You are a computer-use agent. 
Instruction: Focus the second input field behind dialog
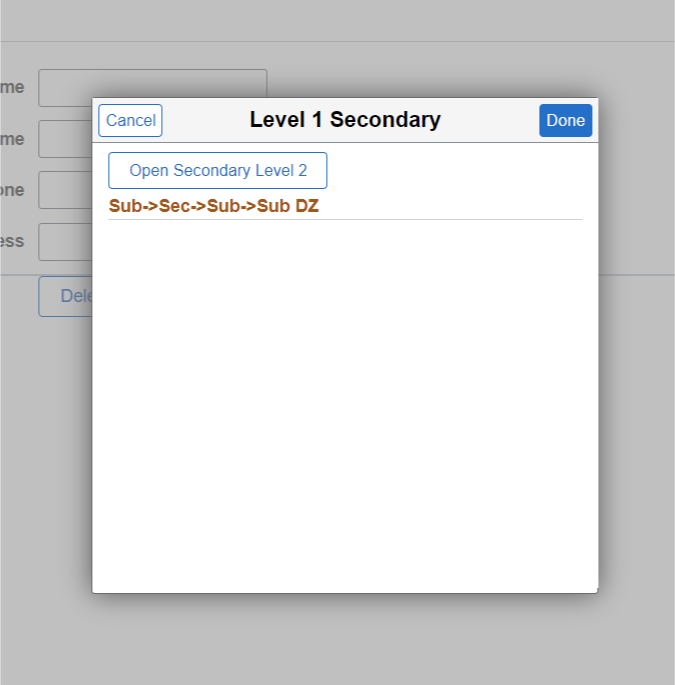coord(65,139)
